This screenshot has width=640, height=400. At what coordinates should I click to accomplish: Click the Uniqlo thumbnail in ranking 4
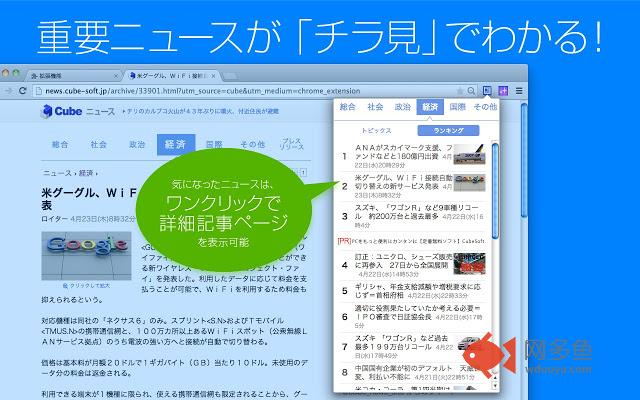(469, 263)
